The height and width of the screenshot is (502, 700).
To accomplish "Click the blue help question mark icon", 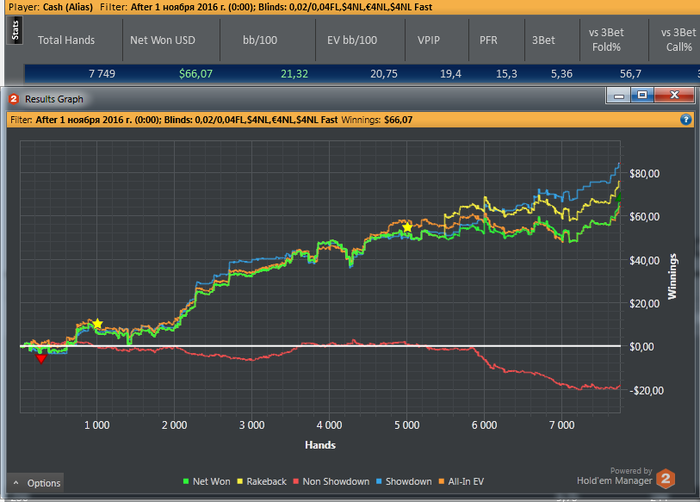I will 685,120.
